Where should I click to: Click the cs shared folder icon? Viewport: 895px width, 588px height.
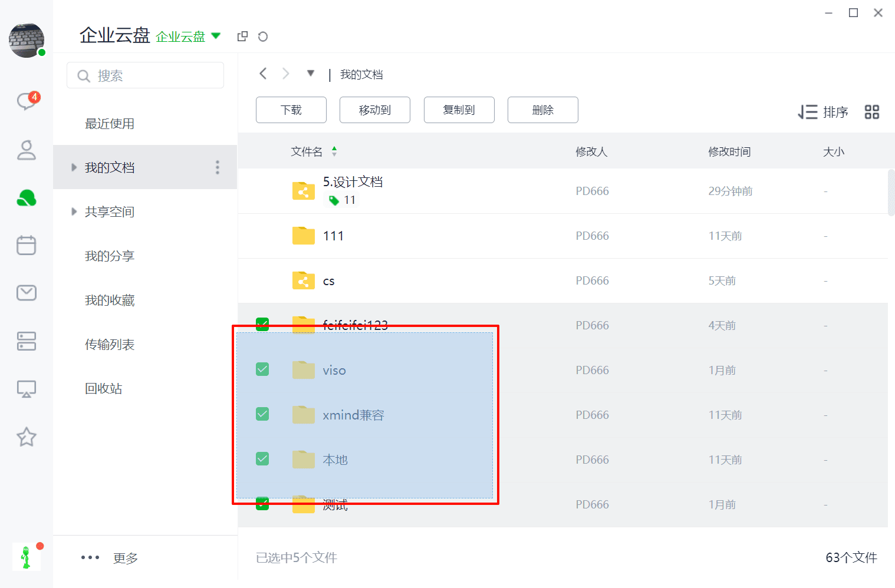pyautogui.click(x=304, y=280)
